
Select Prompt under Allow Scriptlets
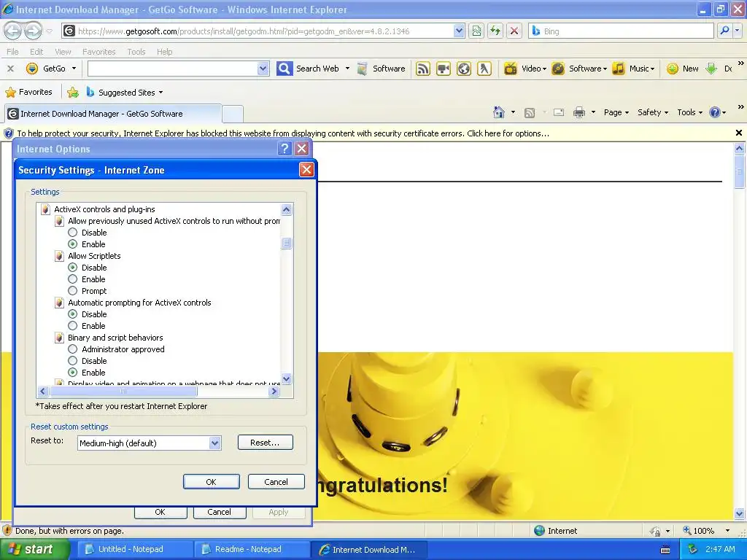[72, 291]
